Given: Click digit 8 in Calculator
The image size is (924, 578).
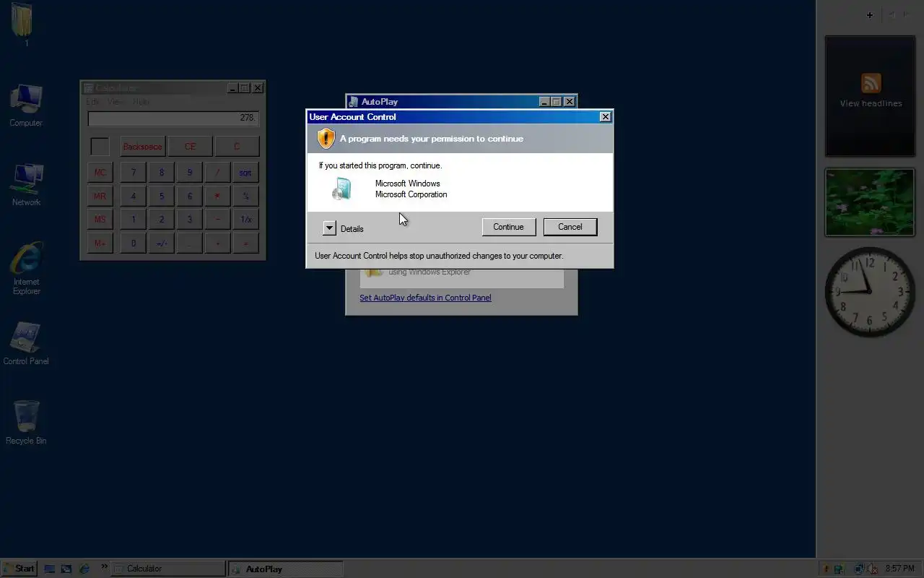Looking at the screenshot, I should (161, 173).
